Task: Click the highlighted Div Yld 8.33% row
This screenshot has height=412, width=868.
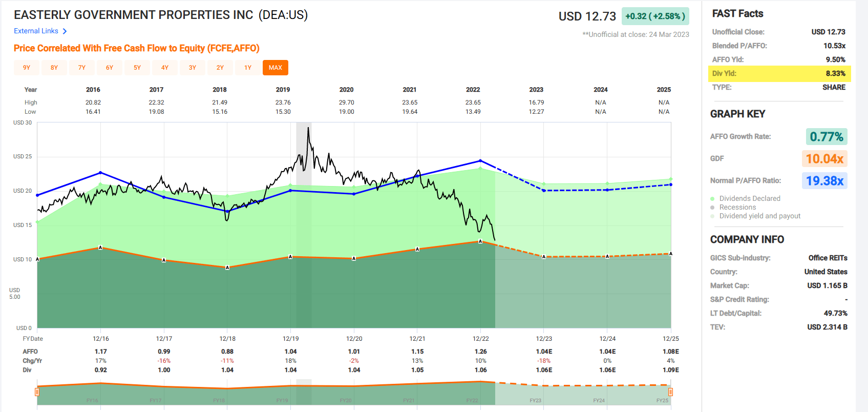Action: click(779, 73)
